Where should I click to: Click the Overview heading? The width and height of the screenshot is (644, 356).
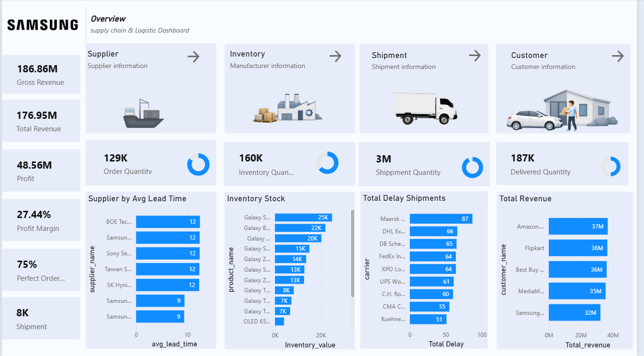pyautogui.click(x=108, y=19)
